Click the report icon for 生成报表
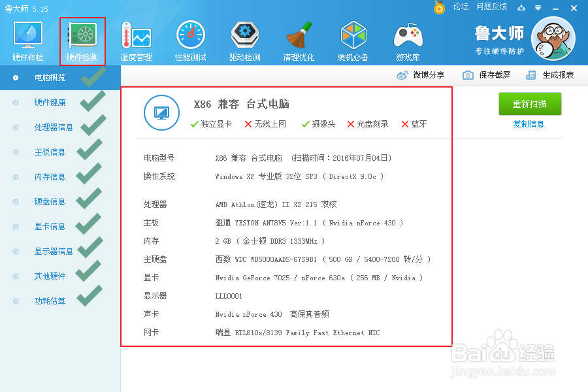The width and height of the screenshot is (588, 392). point(531,75)
